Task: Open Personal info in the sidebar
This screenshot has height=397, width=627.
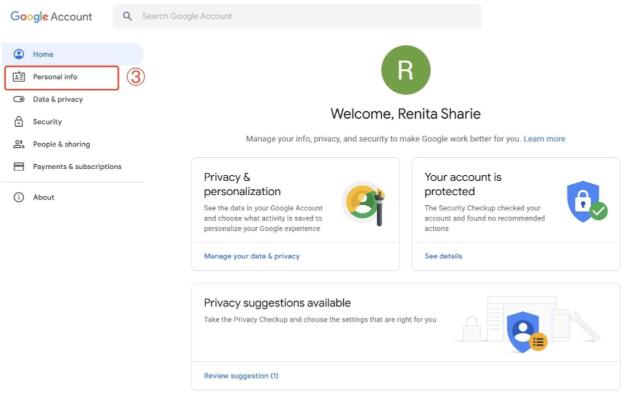Action: [x=62, y=78]
